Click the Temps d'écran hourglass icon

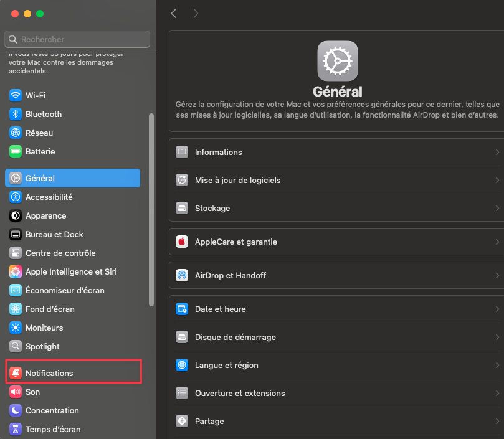click(x=16, y=429)
